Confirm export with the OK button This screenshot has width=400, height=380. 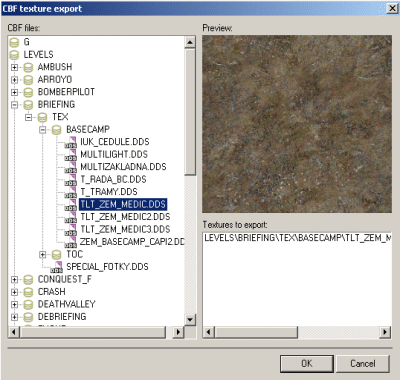307,363
